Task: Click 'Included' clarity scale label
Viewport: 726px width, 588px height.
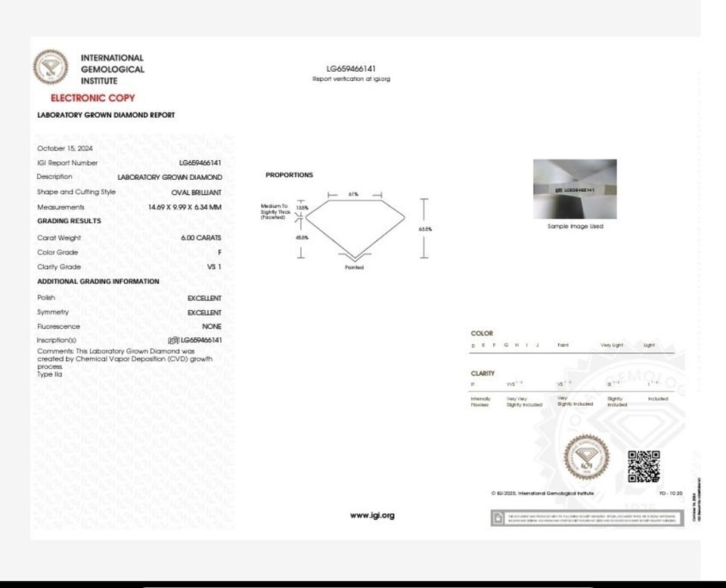Action: (657, 399)
